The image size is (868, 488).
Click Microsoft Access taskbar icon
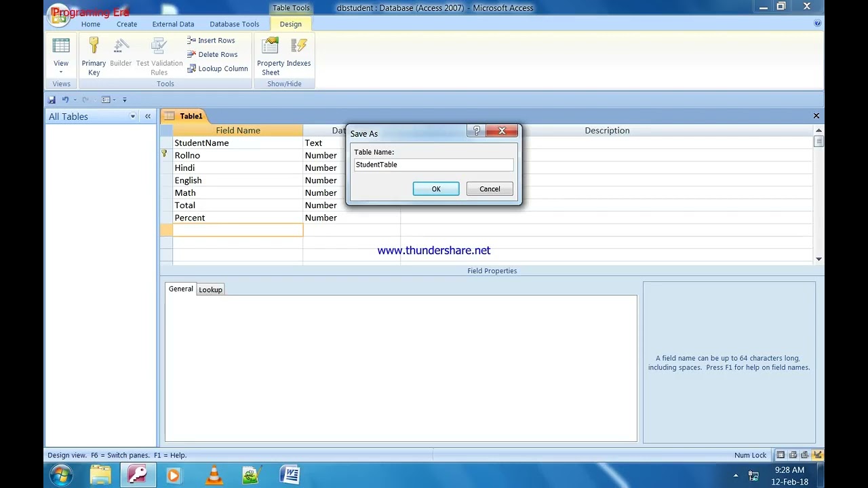pyautogui.click(x=138, y=475)
